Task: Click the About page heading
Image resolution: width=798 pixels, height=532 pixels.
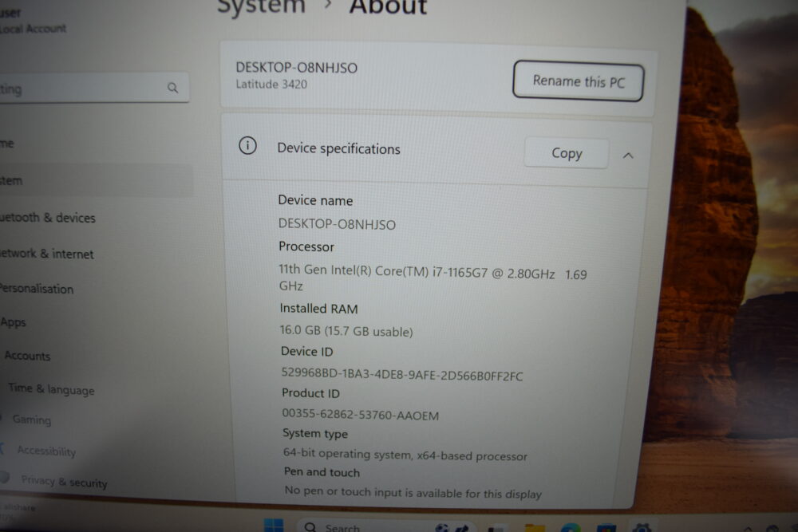Action: click(x=388, y=7)
